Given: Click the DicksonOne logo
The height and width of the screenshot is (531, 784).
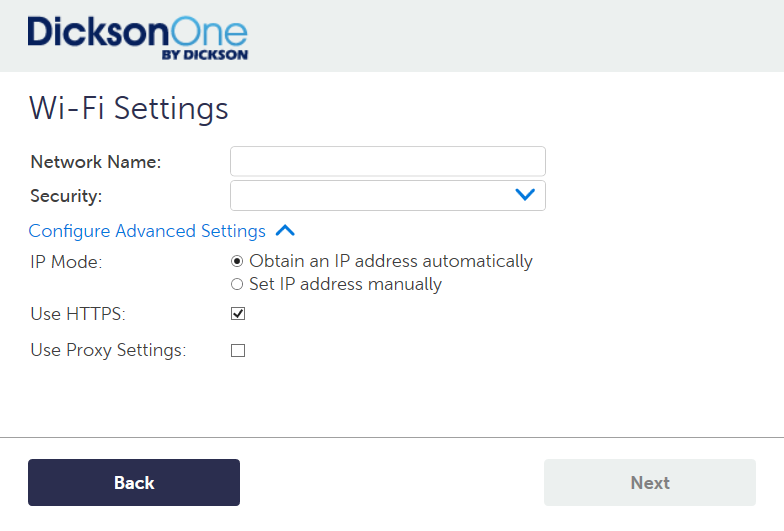Looking at the screenshot, I should pyautogui.click(x=137, y=33).
